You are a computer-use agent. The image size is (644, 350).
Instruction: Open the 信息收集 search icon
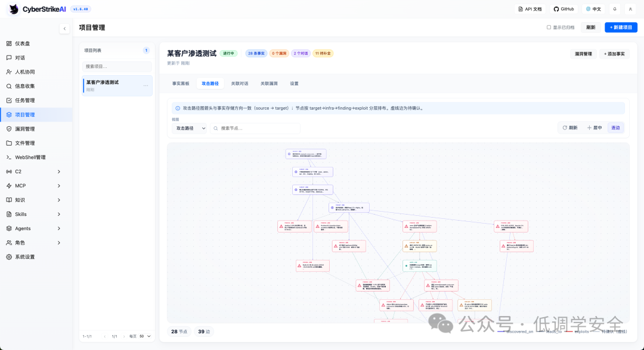(x=9, y=86)
